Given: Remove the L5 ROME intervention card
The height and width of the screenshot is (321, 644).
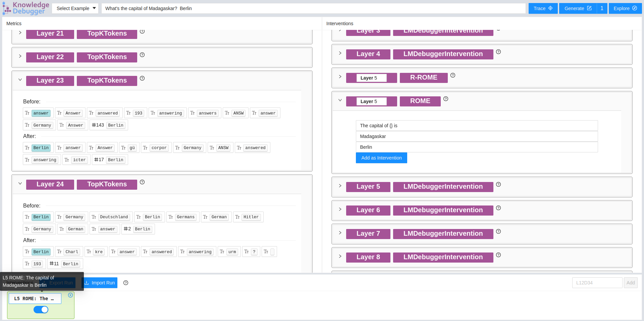Looking at the screenshot, I should [x=70, y=295].
